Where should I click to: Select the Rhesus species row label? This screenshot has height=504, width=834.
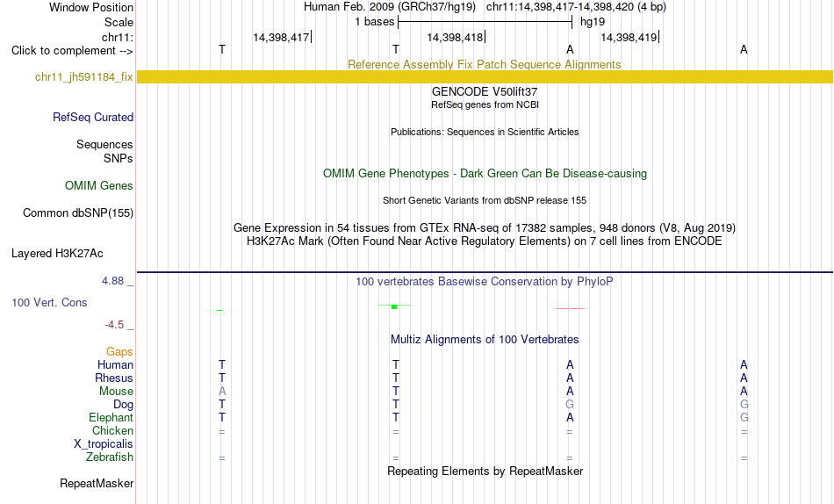click(114, 378)
